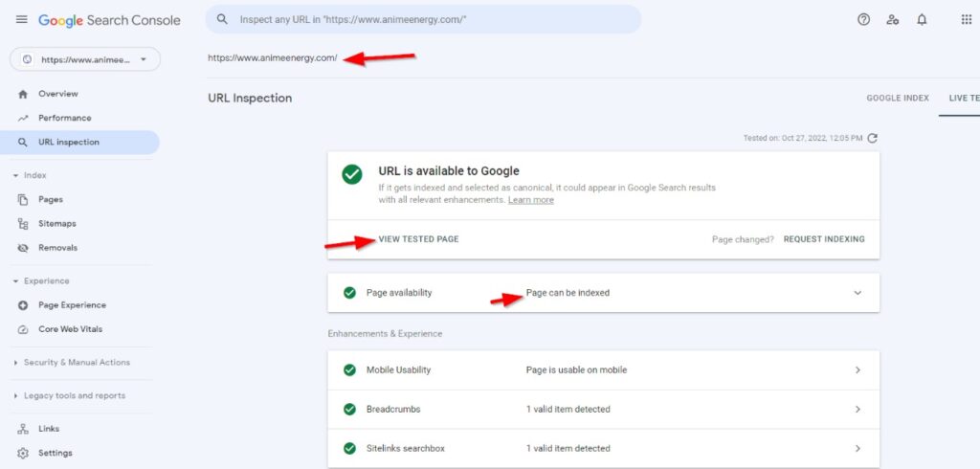This screenshot has width=980, height=469.
Task: Click the 'Page changed?' text
Action: 743,239
